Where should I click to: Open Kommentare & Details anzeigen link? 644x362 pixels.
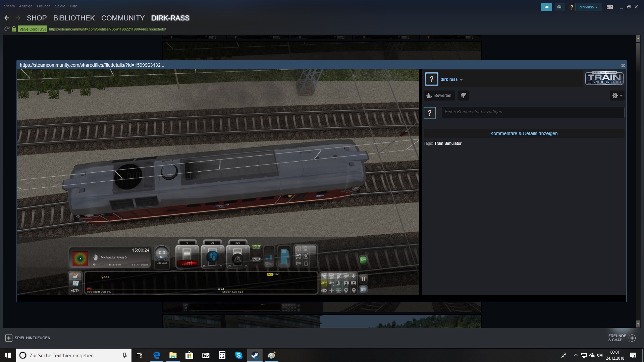tap(524, 133)
